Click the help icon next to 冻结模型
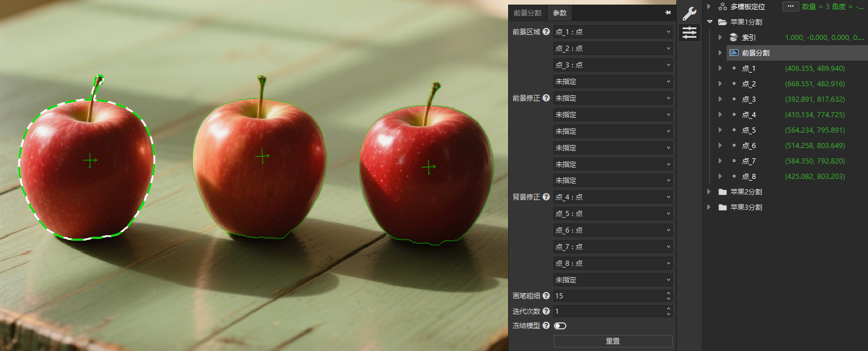This screenshot has height=351, width=868. point(546,325)
